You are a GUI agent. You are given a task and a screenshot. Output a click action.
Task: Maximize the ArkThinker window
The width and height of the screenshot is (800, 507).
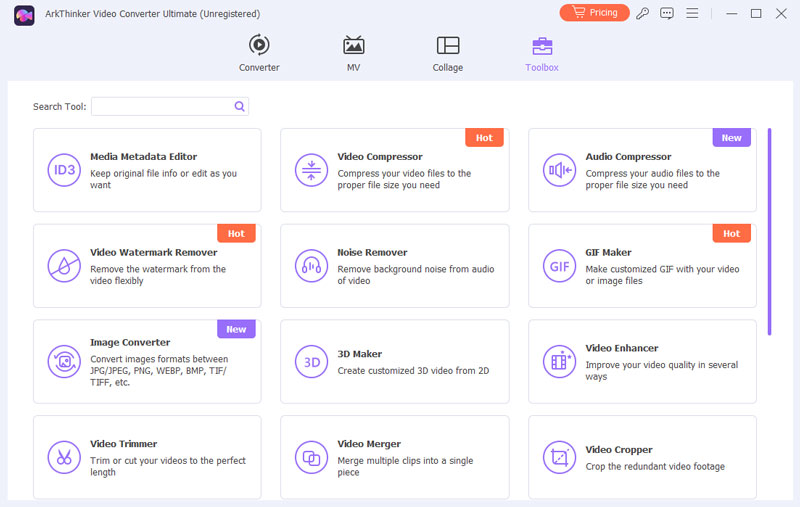coord(756,14)
